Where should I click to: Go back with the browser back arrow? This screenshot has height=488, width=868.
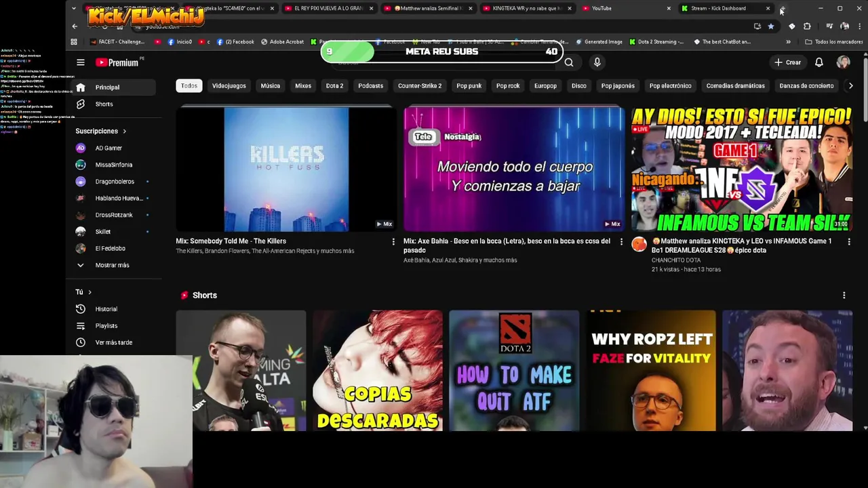click(75, 26)
